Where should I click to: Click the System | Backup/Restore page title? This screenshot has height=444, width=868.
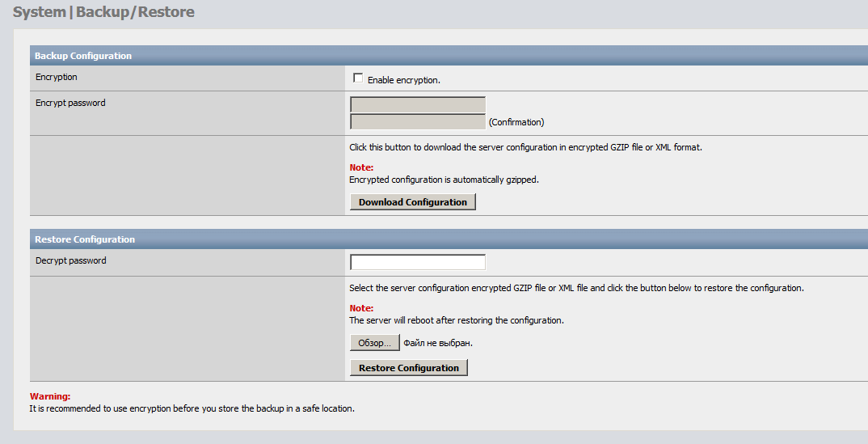pyautogui.click(x=103, y=13)
